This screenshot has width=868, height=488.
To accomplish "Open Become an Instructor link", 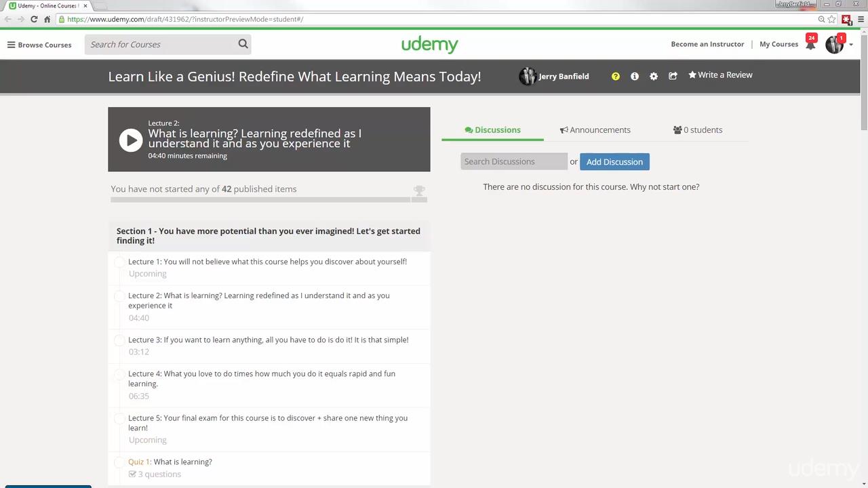I will (707, 44).
